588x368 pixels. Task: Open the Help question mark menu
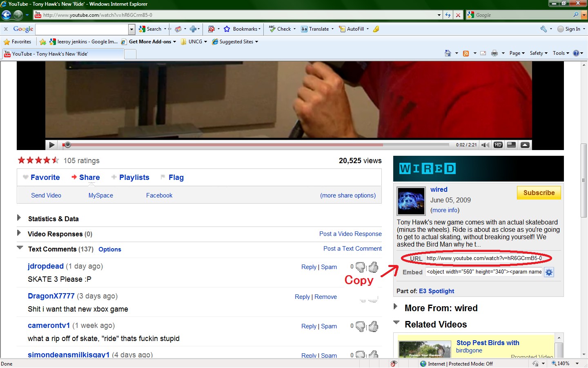[578, 53]
